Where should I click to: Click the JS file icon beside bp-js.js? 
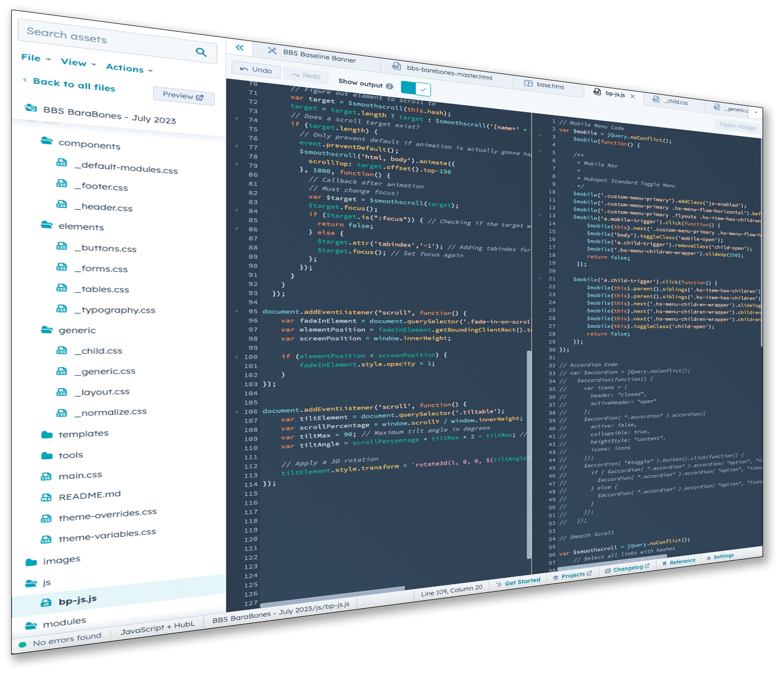(x=46, y=603)
